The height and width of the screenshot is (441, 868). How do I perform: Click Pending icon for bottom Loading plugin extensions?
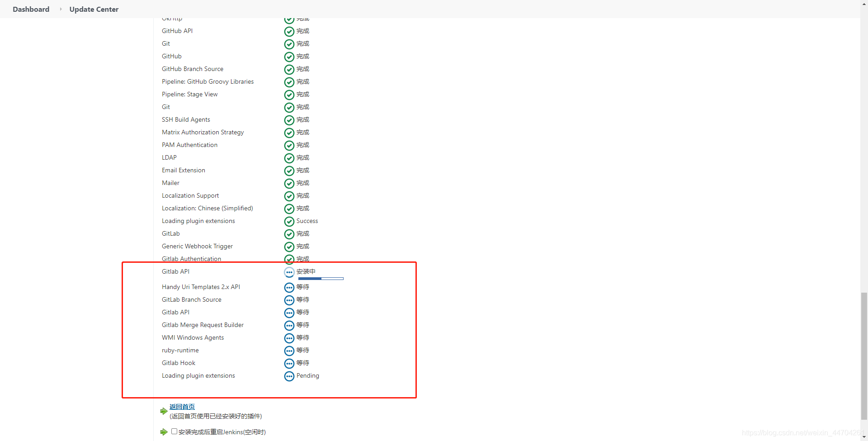pyautogui.click(x=289, y=376)
